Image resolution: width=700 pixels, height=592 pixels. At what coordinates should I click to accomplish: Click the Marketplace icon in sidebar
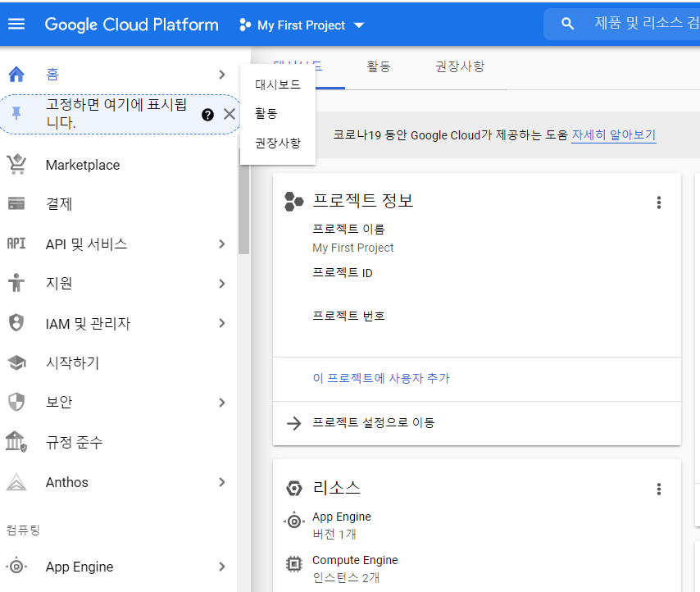click(x=16, y=164)
